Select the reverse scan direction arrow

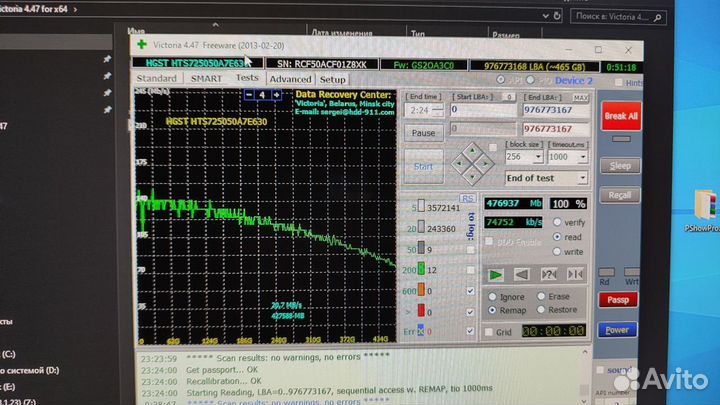click(x=521, y=273)
